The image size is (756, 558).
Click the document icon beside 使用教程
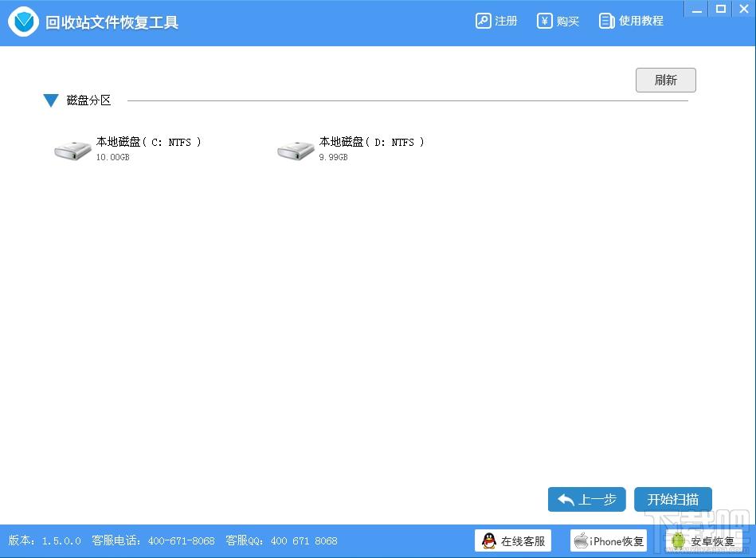click(606, 22)
